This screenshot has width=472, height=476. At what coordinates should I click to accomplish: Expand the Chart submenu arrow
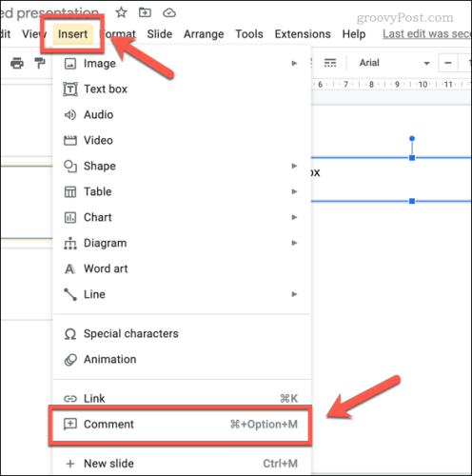tap(294, 217)
